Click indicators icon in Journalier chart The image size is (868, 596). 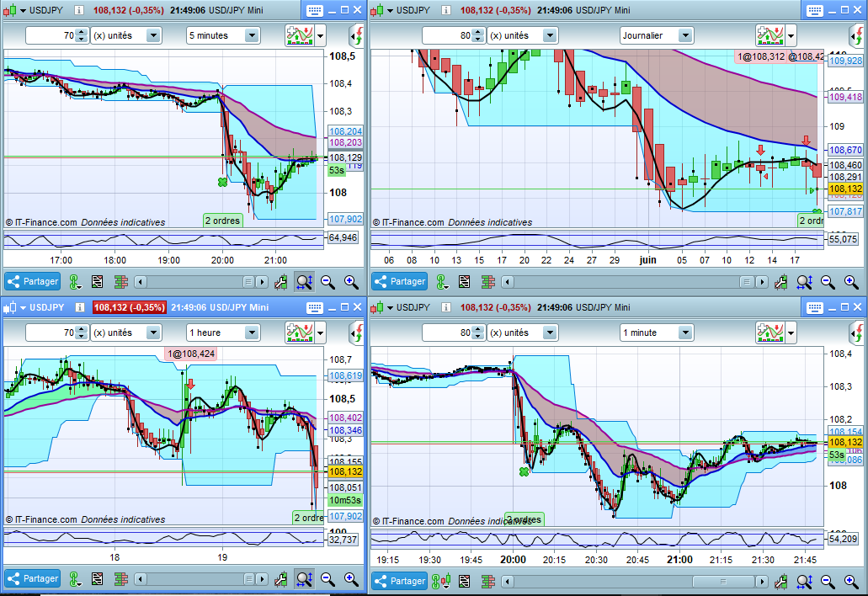[x=770, y=36]
